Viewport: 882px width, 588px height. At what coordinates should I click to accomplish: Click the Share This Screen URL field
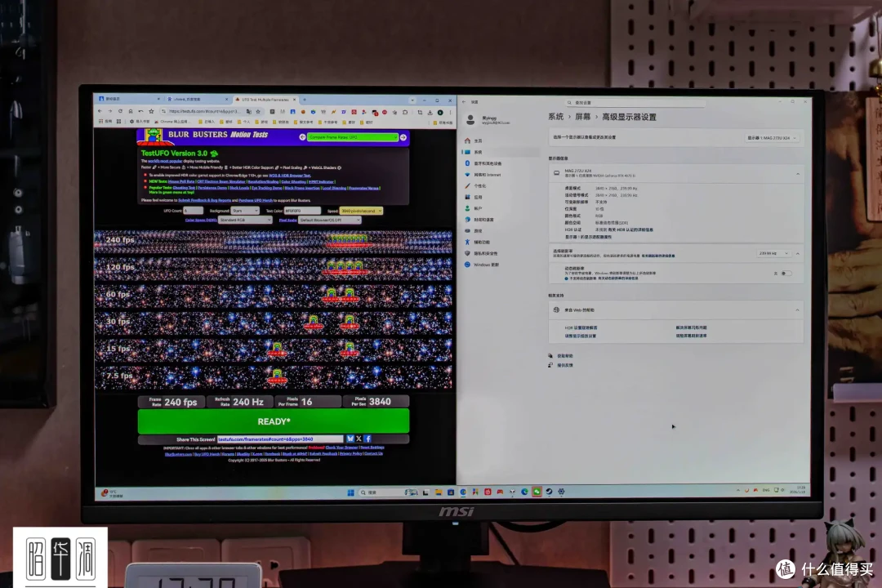click(x=280, y=439)
